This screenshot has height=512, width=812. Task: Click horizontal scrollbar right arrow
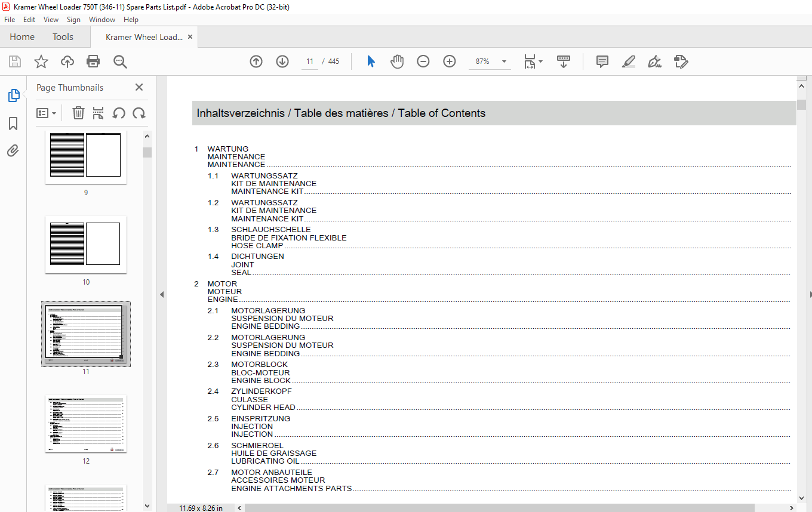pyautogui.click(x=792, y=508)
